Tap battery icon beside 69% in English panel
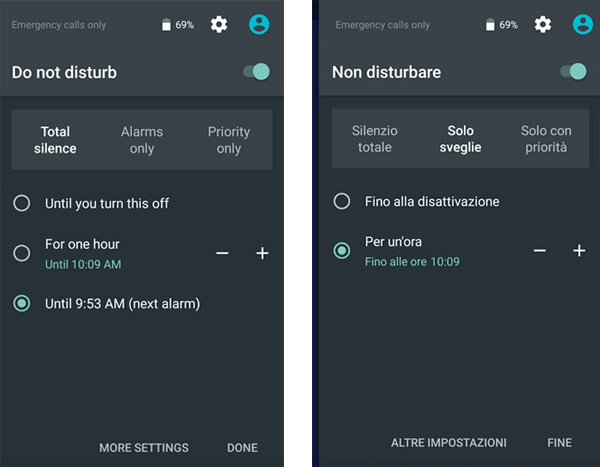Screen dimensions: 600x467 pos(166,25)
